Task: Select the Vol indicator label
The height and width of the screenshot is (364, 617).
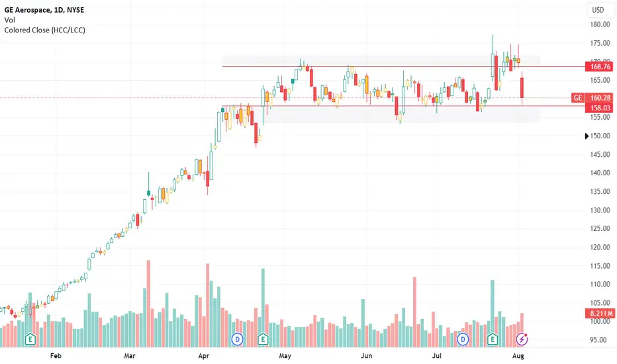Action: pyautogui.click(x=9, y=20)
